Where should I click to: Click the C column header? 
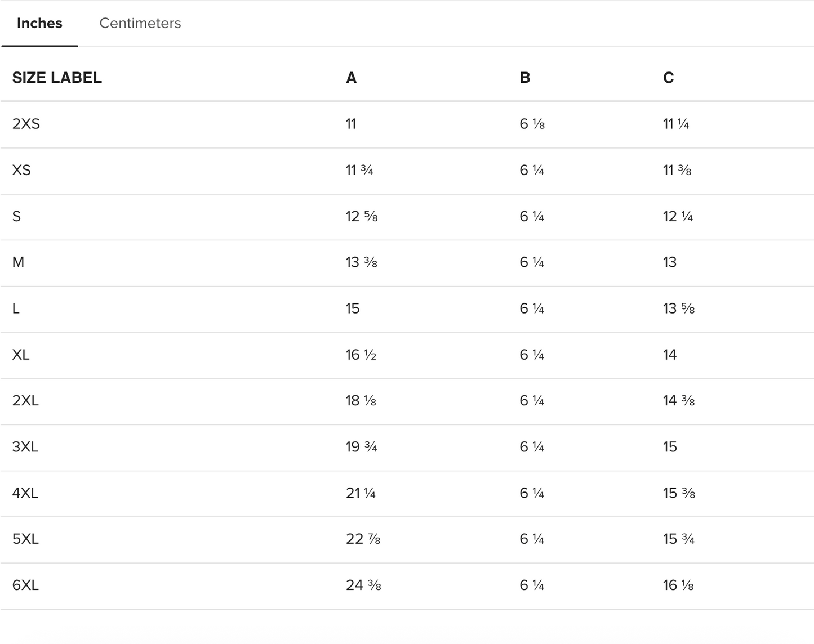click(x=668, y=78)
